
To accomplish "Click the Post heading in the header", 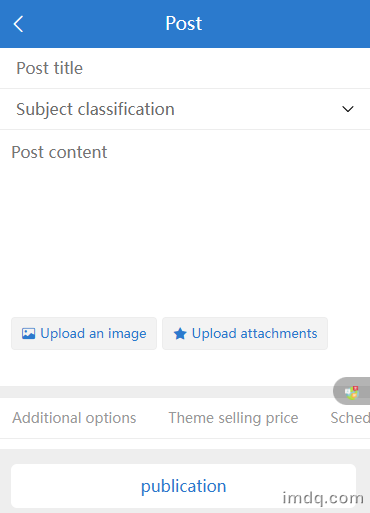I will (x=184, y=24).
